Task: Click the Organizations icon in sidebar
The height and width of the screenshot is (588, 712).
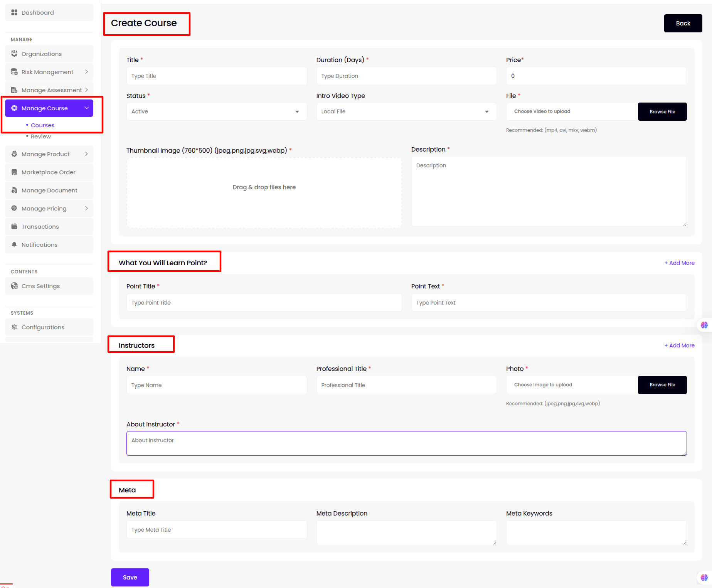Action: point(14,54)
